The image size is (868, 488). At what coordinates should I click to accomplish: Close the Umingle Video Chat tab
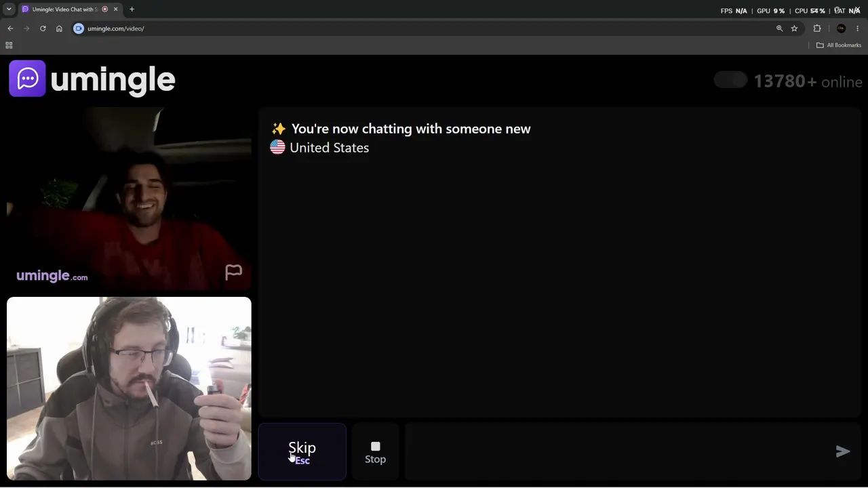point(116,9)
